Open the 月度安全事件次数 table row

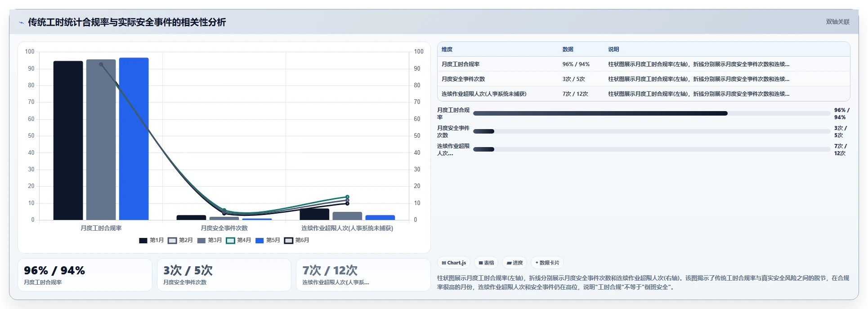point(644,79)
